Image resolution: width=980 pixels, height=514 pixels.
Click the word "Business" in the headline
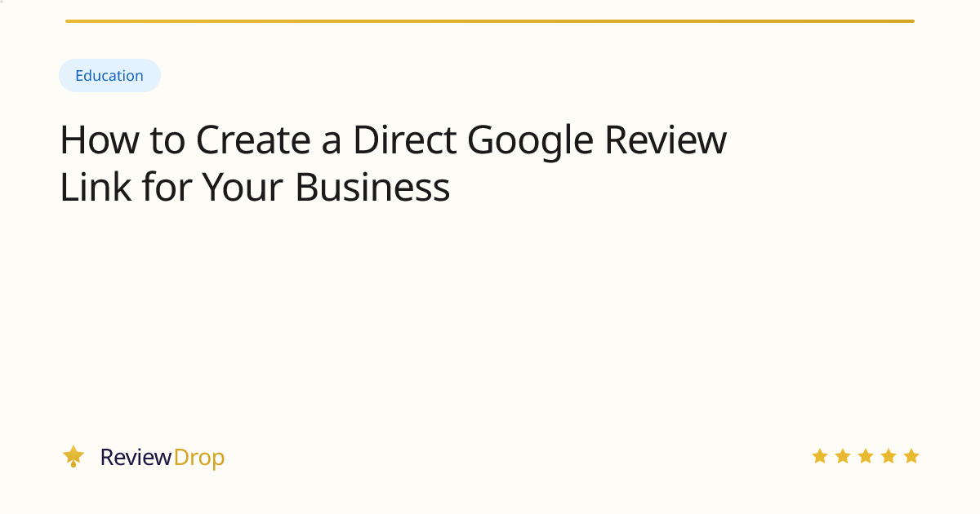point(372,188)
